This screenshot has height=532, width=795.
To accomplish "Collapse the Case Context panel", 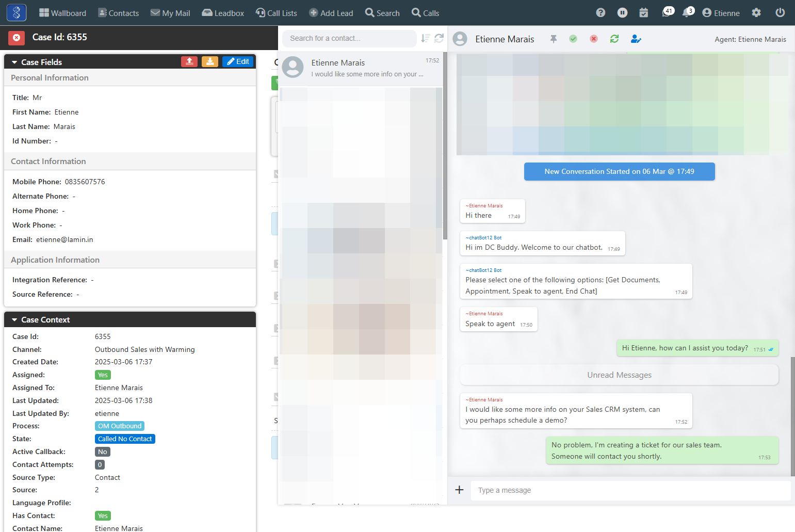I will tap(14, 320).
